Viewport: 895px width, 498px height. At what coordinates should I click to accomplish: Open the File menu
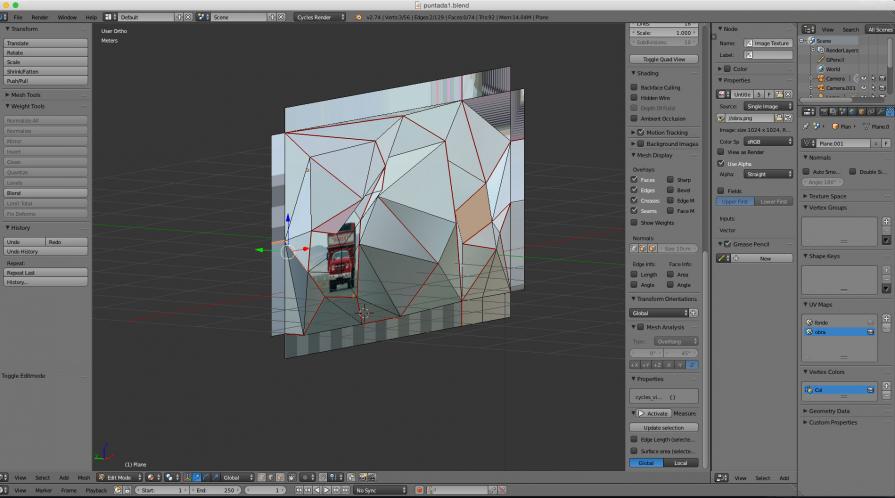(18, 17)
